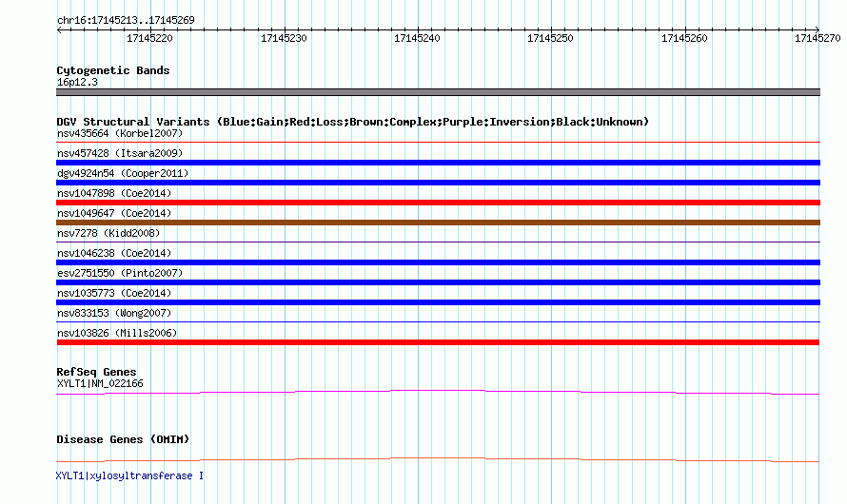Image resolution: width=847 pixels, height=504 pixels.
Task: Click the blue nsv1035773 gain bar
Action: click(x=438, y=302)
